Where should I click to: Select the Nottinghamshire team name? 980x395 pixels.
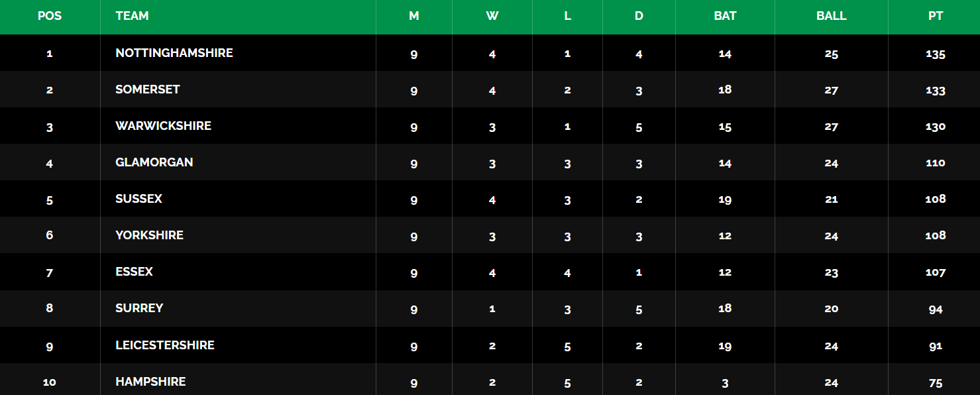pyautogui.click(x=174, y=53)
